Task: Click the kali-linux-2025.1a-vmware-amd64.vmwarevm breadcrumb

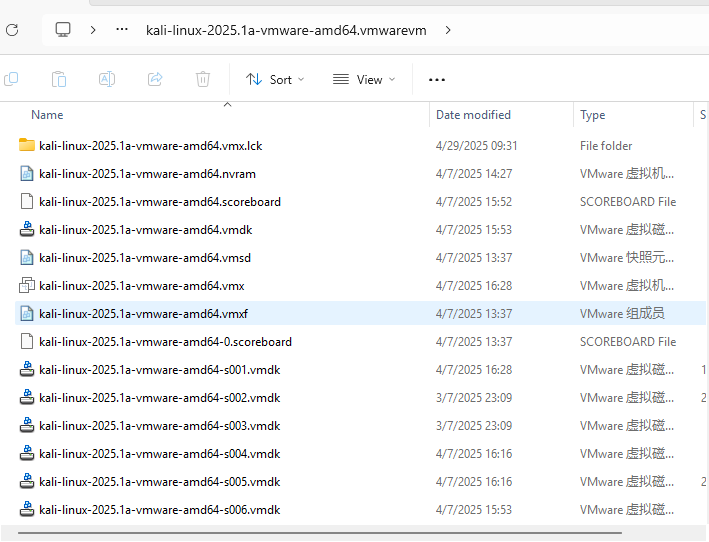Action: (286, 30)
